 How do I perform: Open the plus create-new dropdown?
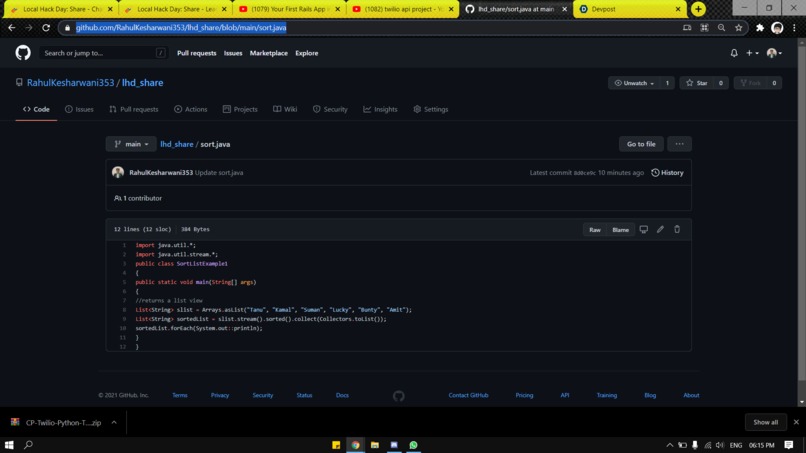pos(752,53)
